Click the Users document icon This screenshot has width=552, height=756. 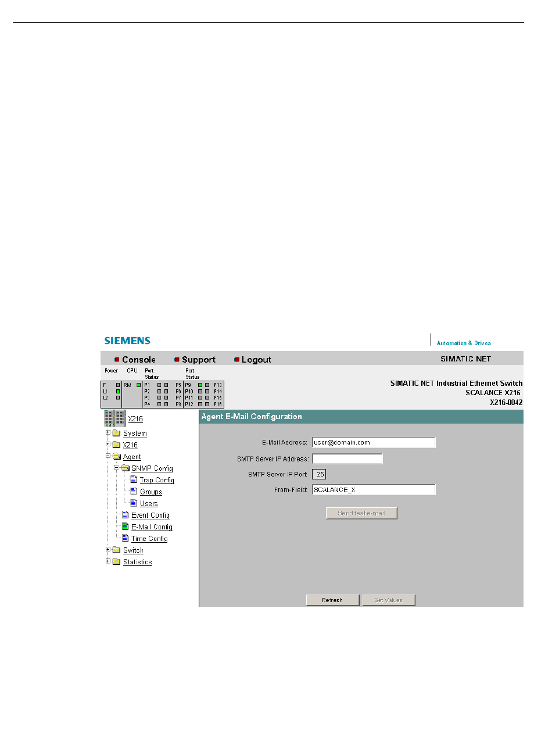coord(134,503)
